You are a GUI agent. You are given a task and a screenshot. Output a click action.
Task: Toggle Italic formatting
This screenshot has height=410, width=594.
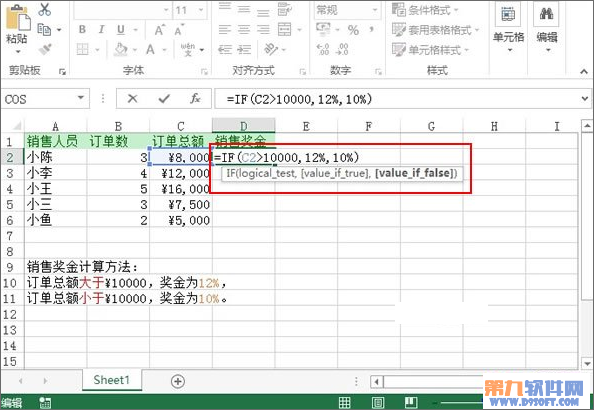point(101,30)
